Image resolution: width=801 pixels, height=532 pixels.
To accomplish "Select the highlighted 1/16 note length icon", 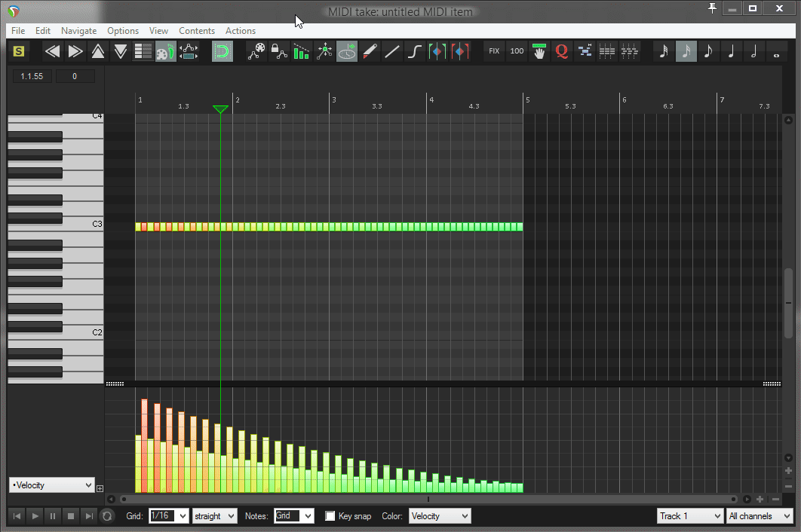I will click(686, 51).
